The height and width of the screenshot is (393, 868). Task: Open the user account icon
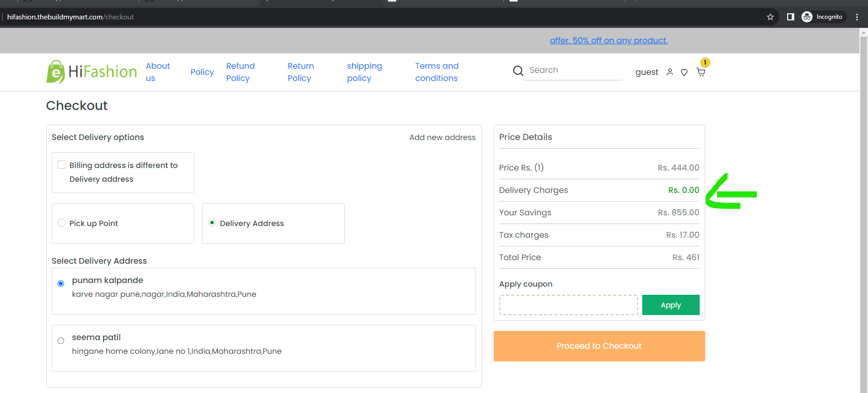point(670,72)
